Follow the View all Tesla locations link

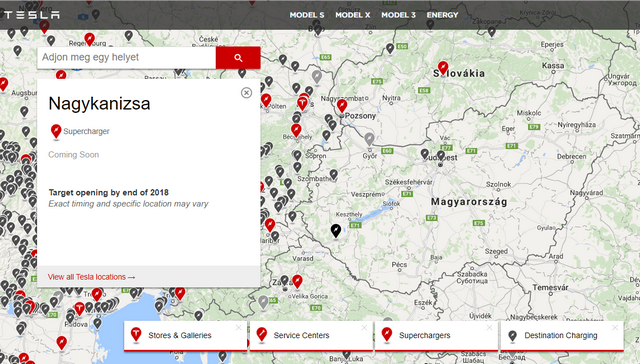(91, 277)
